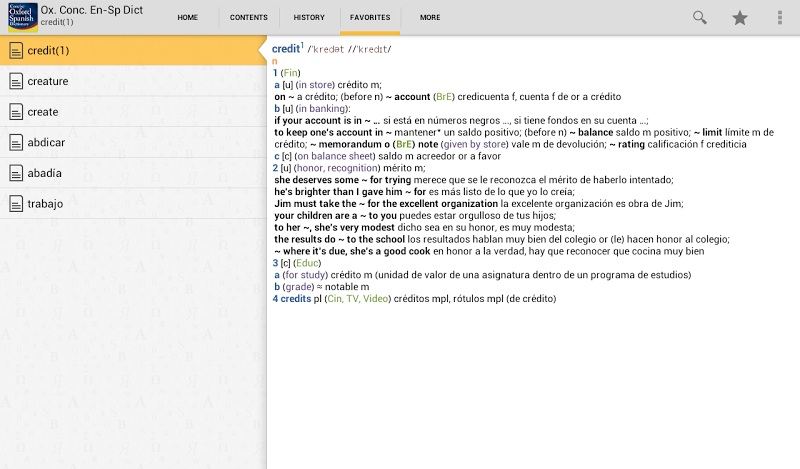Open the CONTENTS tab
This screenshot has width=800, height=469.
pos(248,18)
